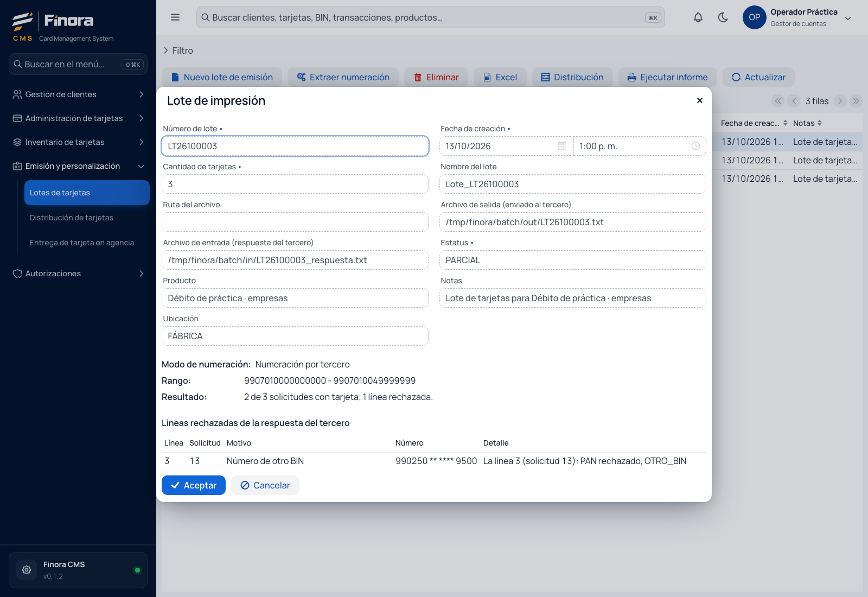Open Entrega de tarjeta en agencia
Screen dimensions: 868x597
[x=87, y=243]
